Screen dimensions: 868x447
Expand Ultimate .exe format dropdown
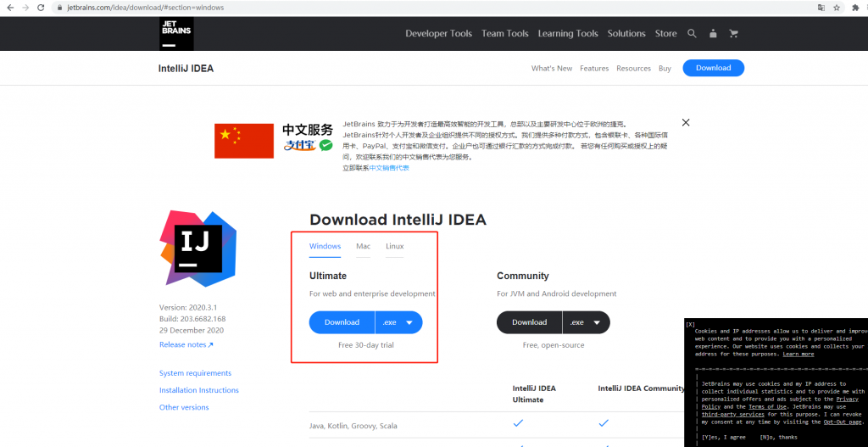399,322
